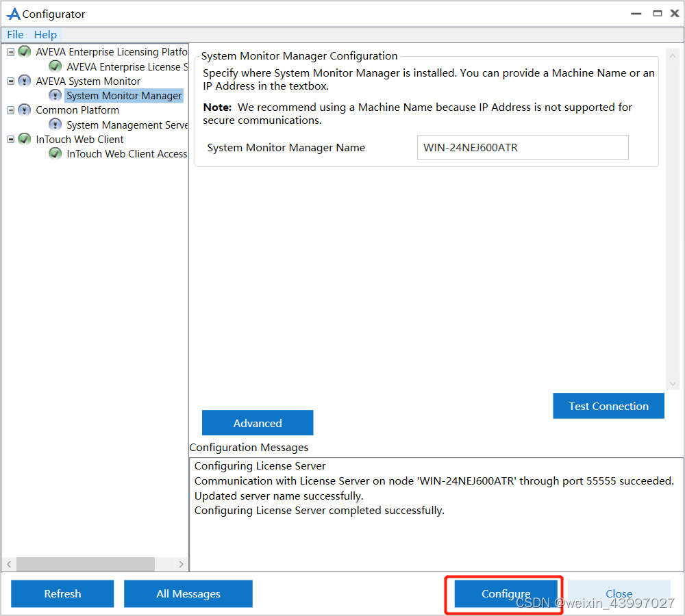Click 'Configuring License Server completed successfully.' message
The height and width of the screenshot is (616, 685).
(319, 511)
